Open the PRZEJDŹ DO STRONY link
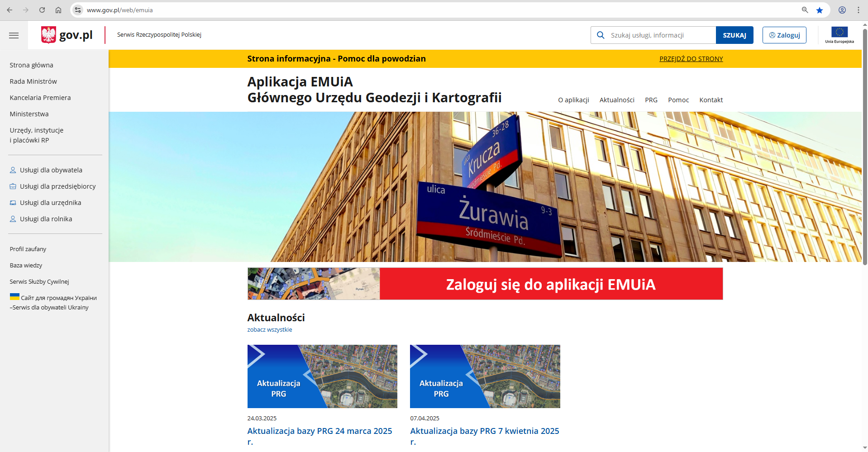The height and width of the screenshot is (452, 868). 691,59
